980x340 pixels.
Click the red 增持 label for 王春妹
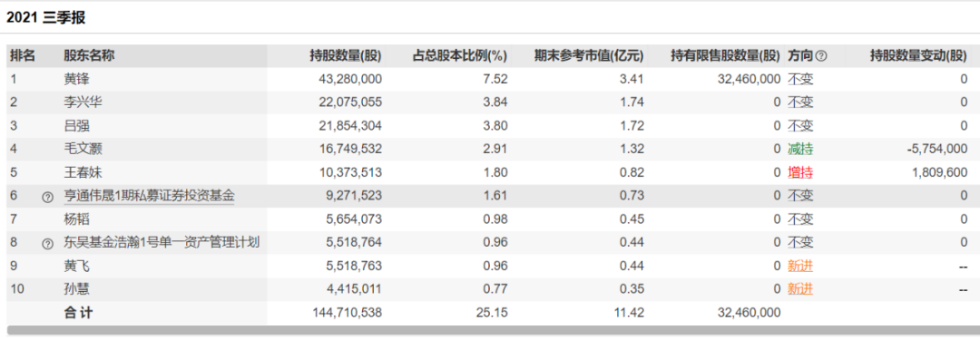[x=800, y=172]
